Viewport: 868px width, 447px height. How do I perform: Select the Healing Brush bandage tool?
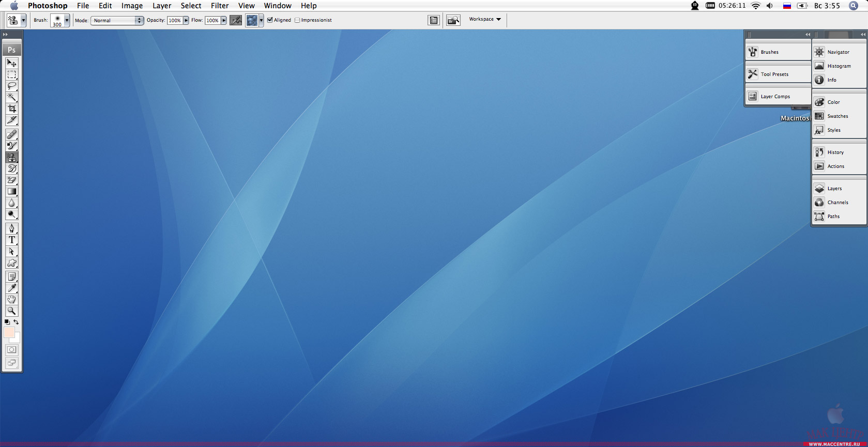(11, 134)
